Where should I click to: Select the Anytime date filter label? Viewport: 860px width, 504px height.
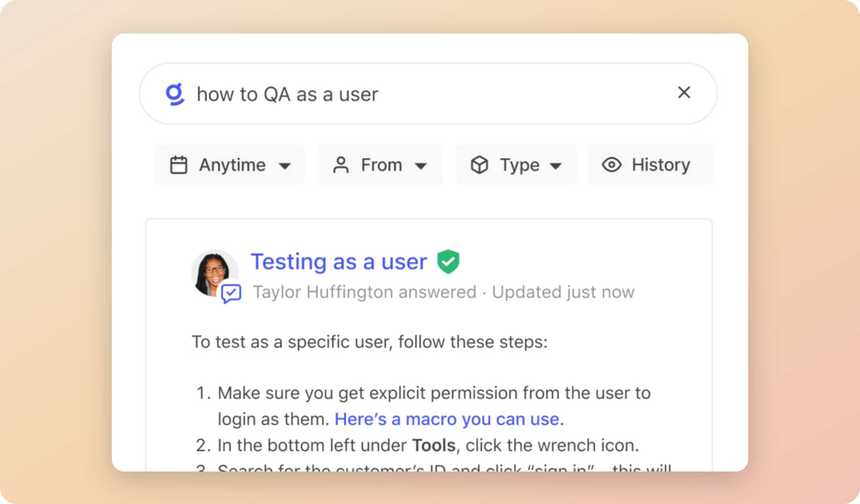232,165
